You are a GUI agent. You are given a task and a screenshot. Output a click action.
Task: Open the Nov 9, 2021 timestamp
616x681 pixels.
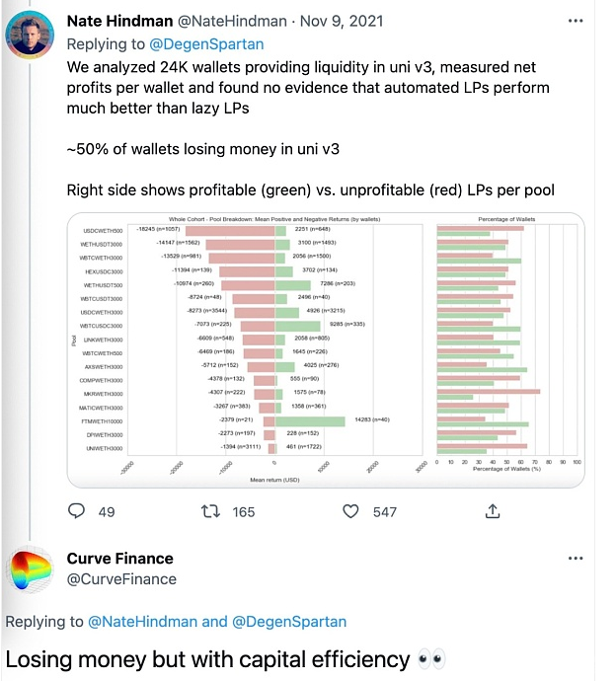point(342,21)
